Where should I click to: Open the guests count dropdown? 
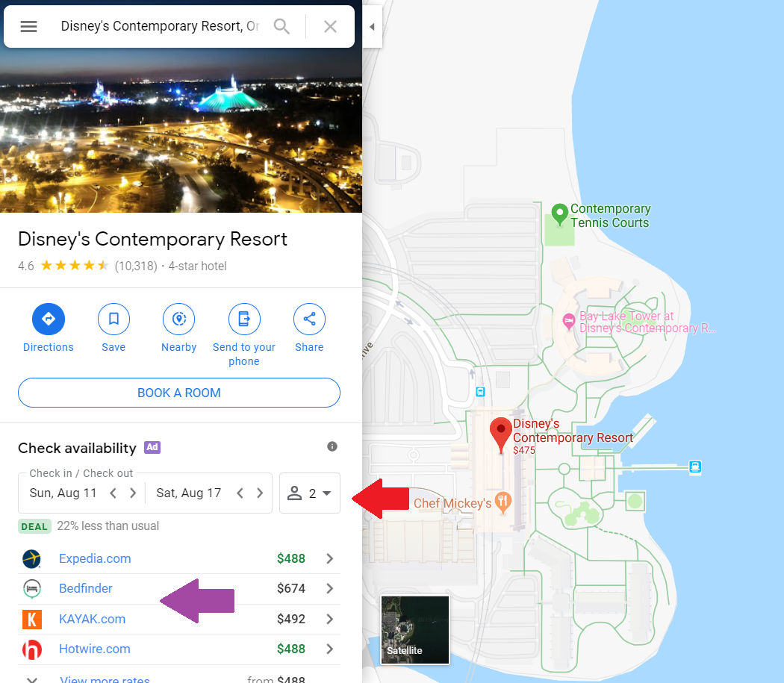310,493
